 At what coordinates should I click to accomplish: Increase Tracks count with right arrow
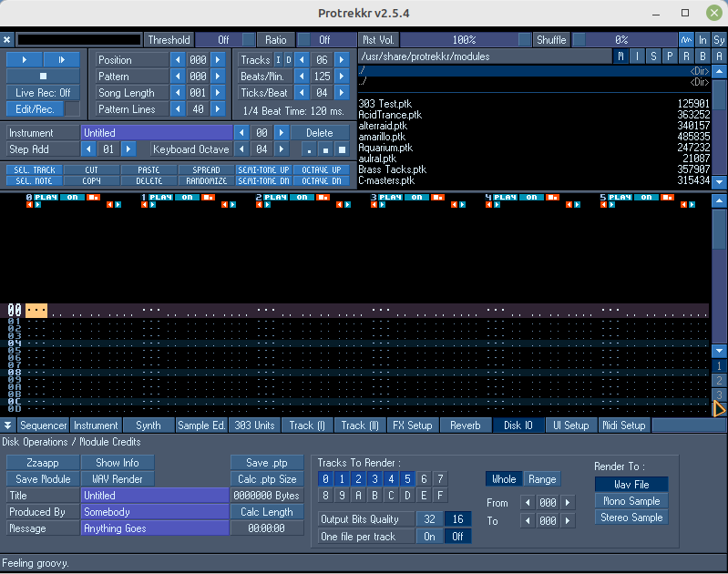point(342,60)
